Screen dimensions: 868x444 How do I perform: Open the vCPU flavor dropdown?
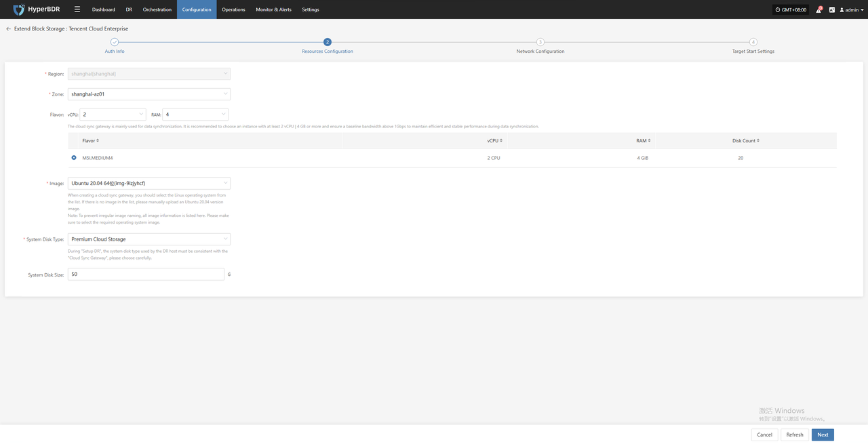pyautogui.click(x=113, y=115)
